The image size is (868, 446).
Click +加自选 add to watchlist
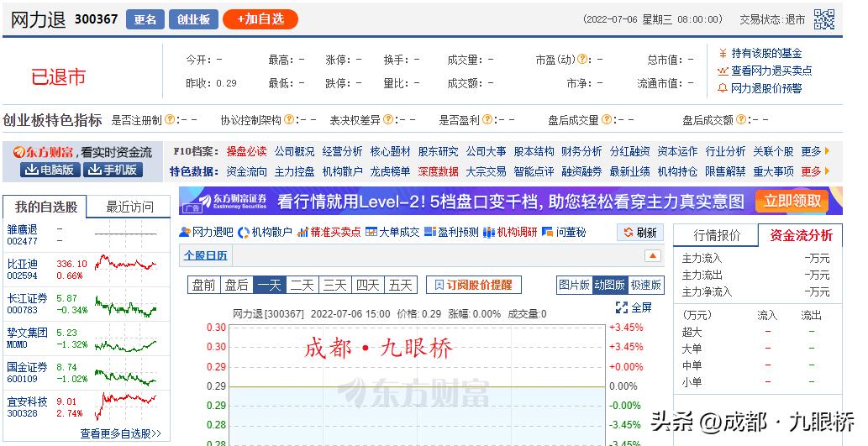[x=260, y=19]
